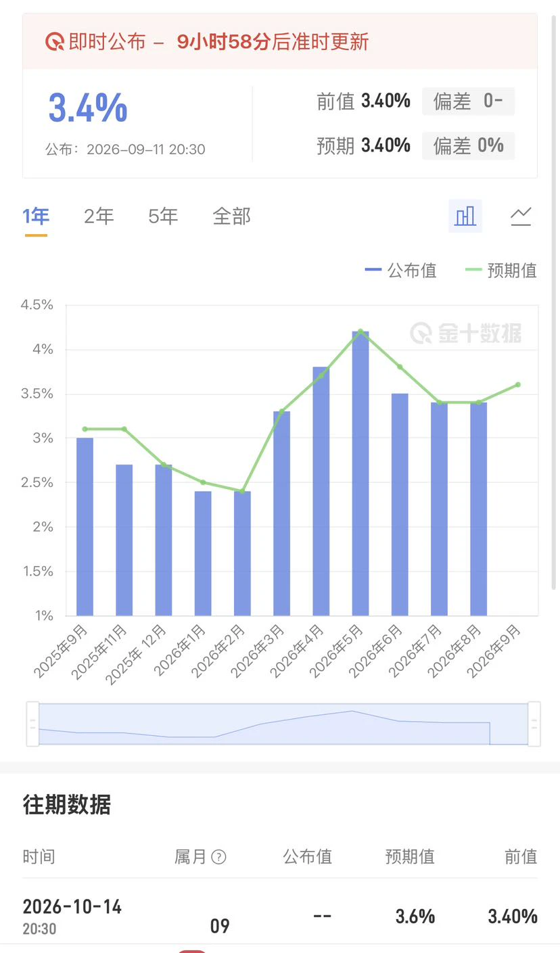Tap the 偏差 0- badge

(x=468, y=101)
